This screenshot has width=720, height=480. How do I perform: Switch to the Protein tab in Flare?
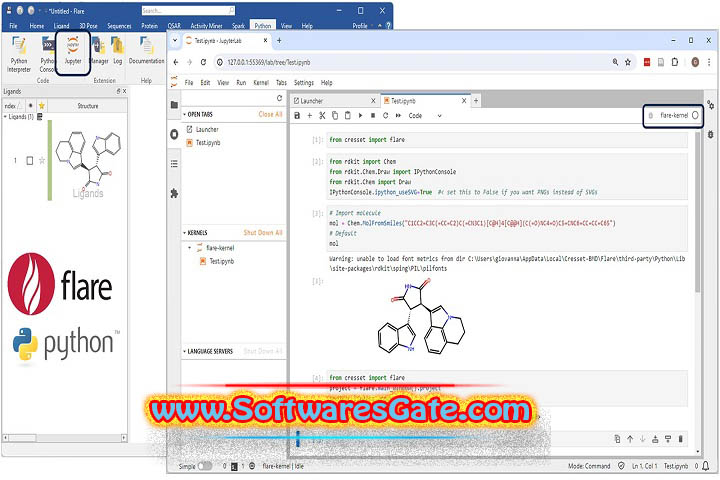click(x=149, y=26)
